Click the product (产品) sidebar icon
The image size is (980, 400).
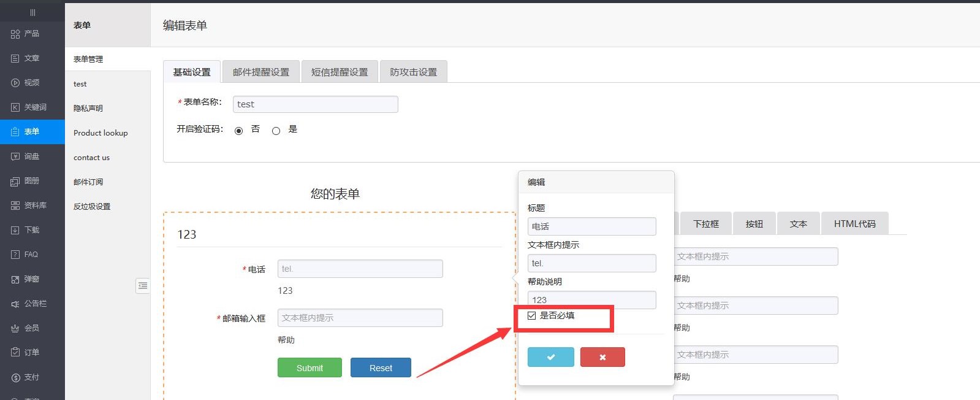(15, 34)
